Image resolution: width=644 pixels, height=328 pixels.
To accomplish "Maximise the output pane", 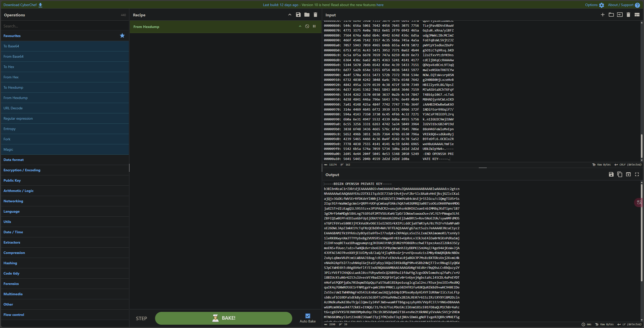I will click(637, 175).
